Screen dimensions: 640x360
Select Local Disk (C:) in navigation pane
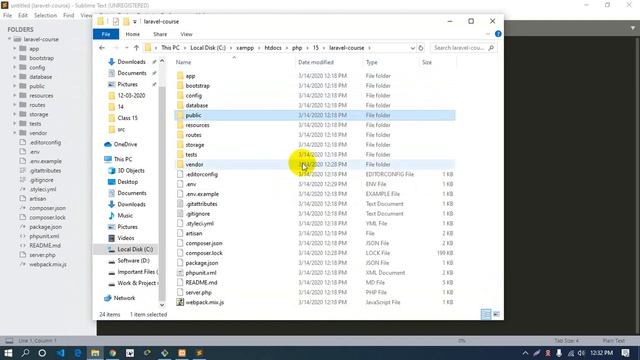pyautogui.click(x=135, y=249)
